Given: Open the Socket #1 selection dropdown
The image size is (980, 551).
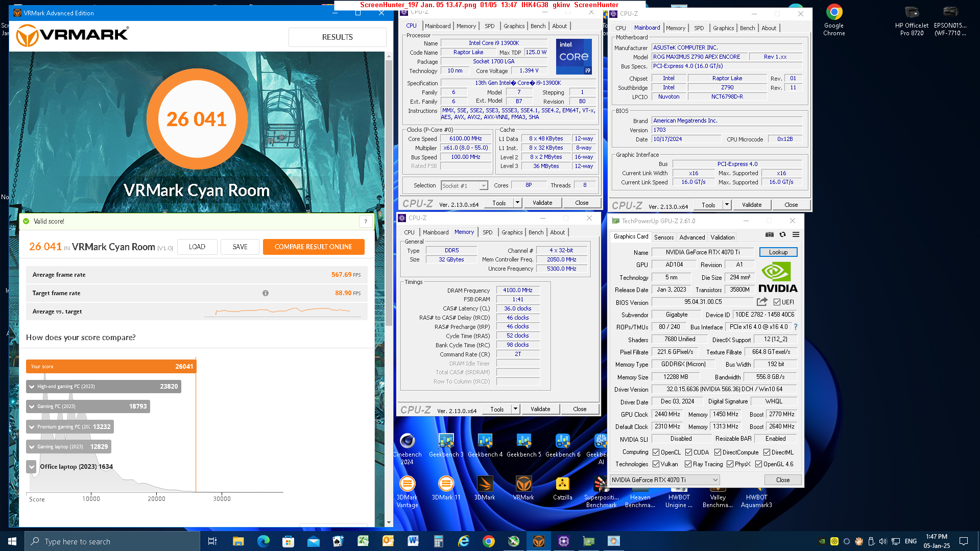Looking at the screenshot, I should pyautogui.click(x=465, y=186).
